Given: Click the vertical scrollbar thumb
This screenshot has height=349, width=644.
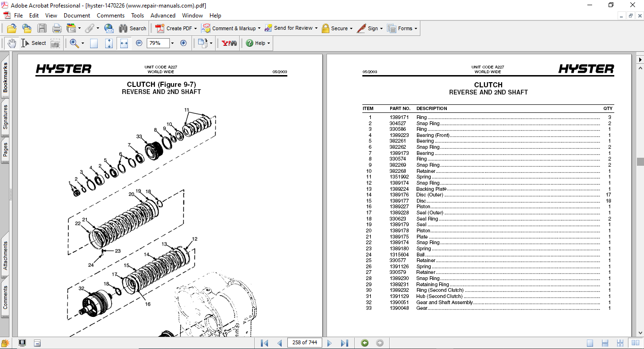Looking at the screenshot, I should [x=640, y=162].
